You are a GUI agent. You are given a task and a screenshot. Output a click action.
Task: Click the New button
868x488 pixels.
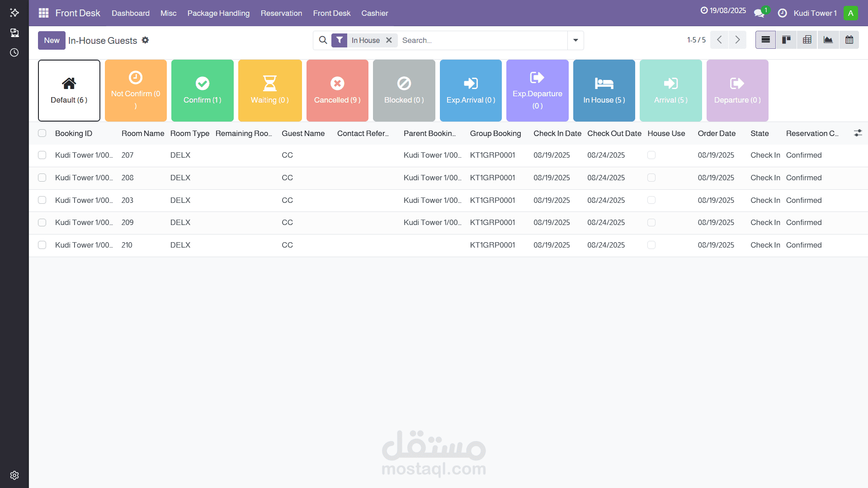point(52,40)
